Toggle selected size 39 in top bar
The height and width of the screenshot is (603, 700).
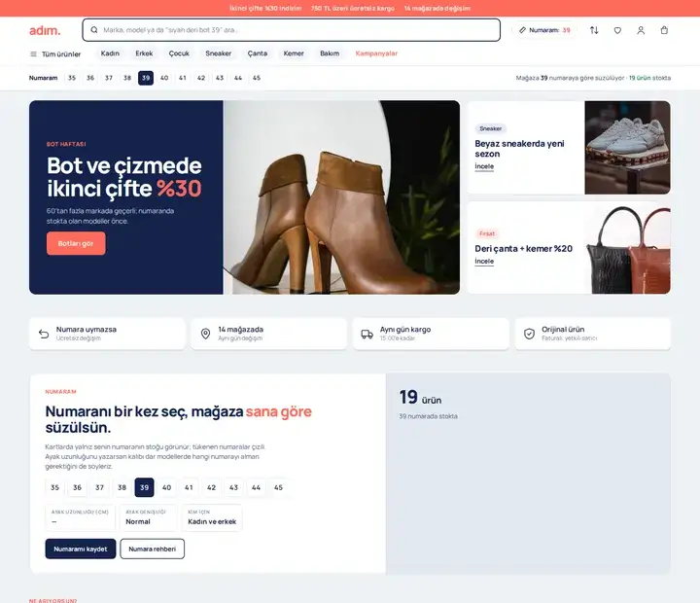[x=146, y=78]
